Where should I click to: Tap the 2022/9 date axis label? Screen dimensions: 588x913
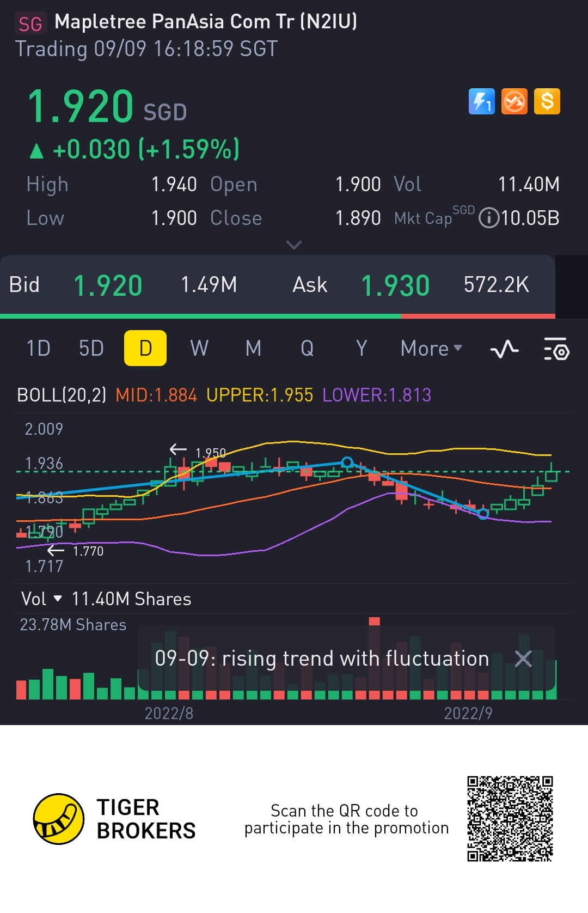coord(468,713)
